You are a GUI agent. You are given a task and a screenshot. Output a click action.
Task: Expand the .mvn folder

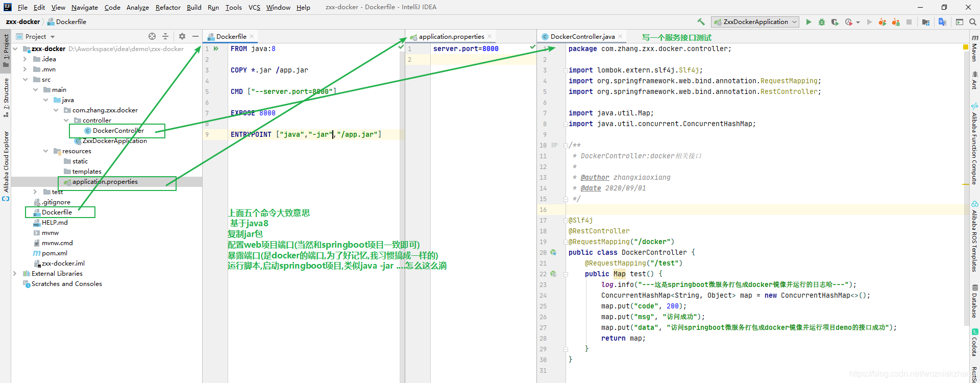[x=26, y=69]
